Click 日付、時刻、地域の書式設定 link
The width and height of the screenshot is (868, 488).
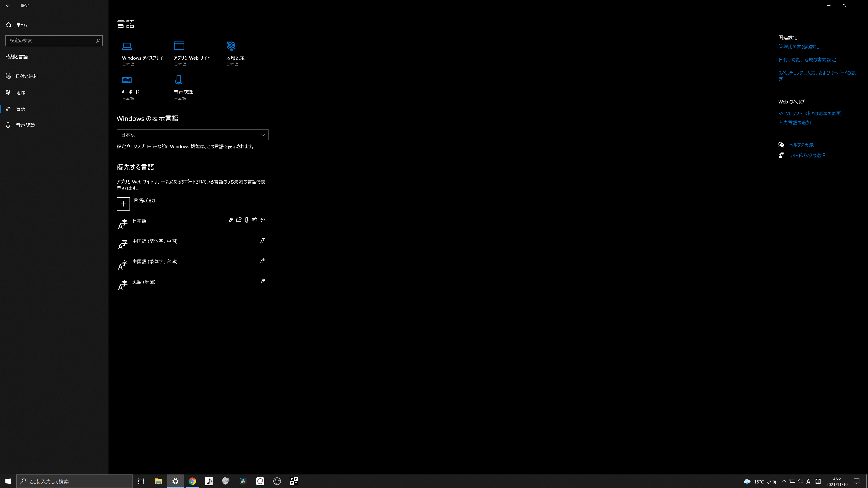tap(807, 60)
